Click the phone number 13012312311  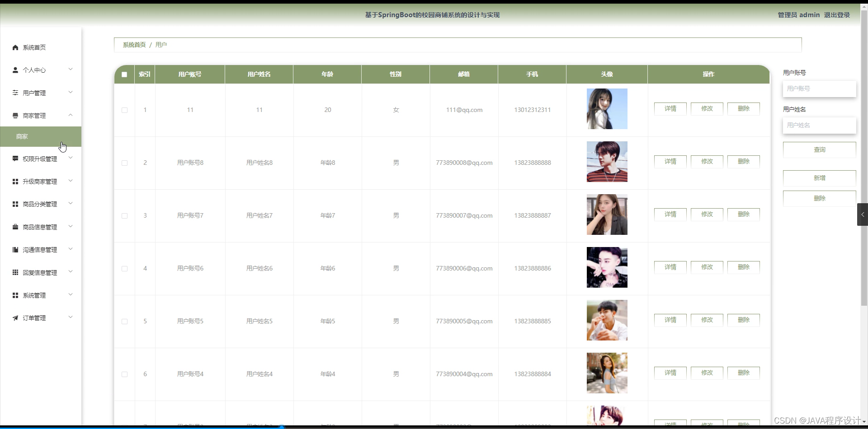pos(533,110)
